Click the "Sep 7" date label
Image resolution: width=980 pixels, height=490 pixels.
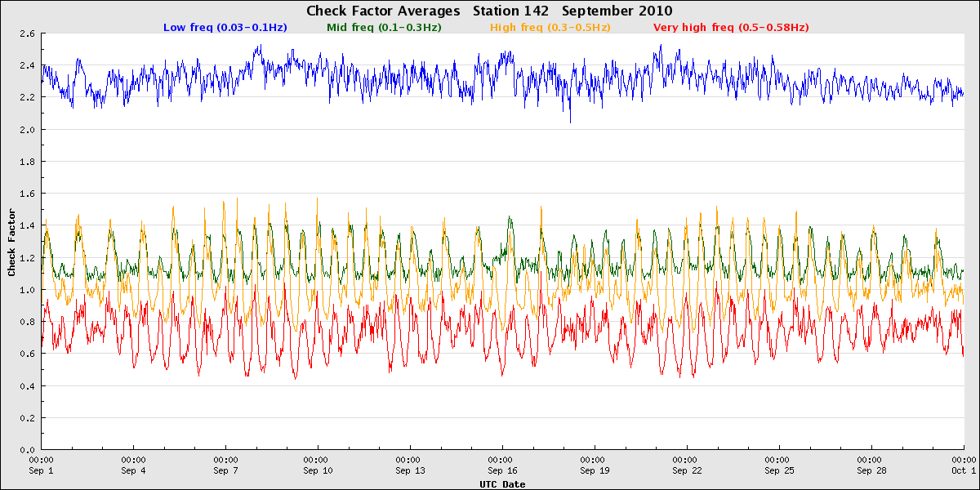point(225,471)
